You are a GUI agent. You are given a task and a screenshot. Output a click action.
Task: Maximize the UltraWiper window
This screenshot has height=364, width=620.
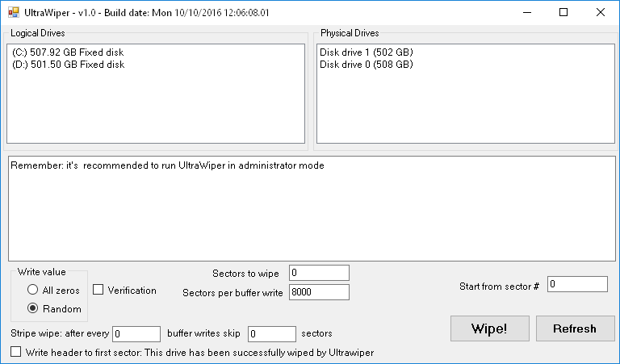563,12
